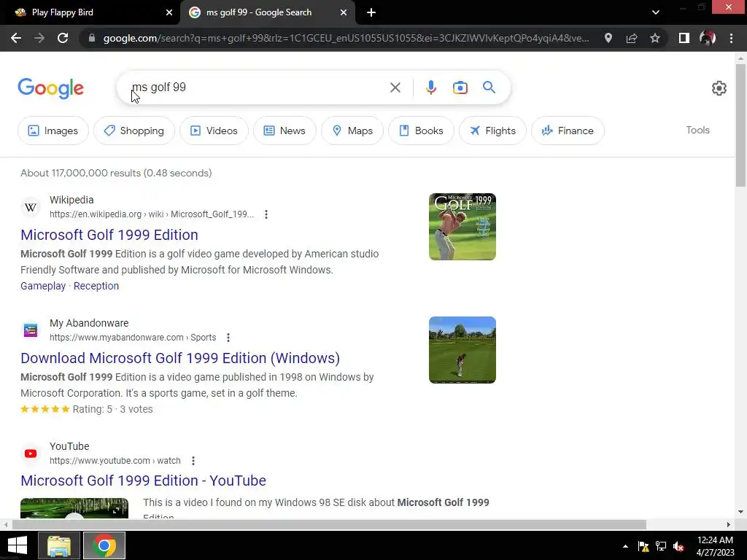Share this page from address bar
Viewport: 747px width, 560px height.
tap(632, 38)
